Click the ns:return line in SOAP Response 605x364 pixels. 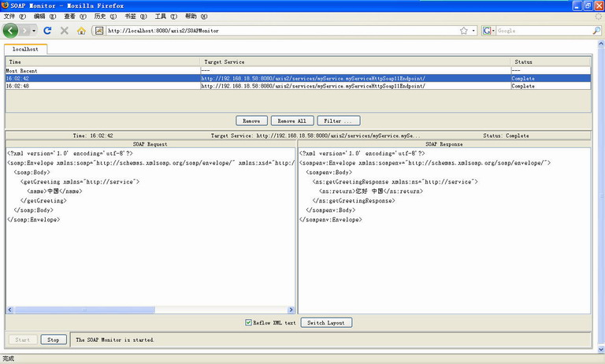[x=371, y=191]
